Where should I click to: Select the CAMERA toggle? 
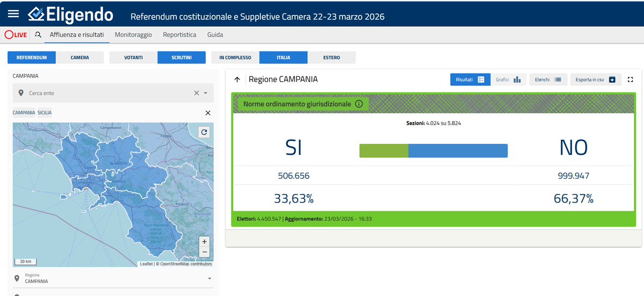pos(79,57)
